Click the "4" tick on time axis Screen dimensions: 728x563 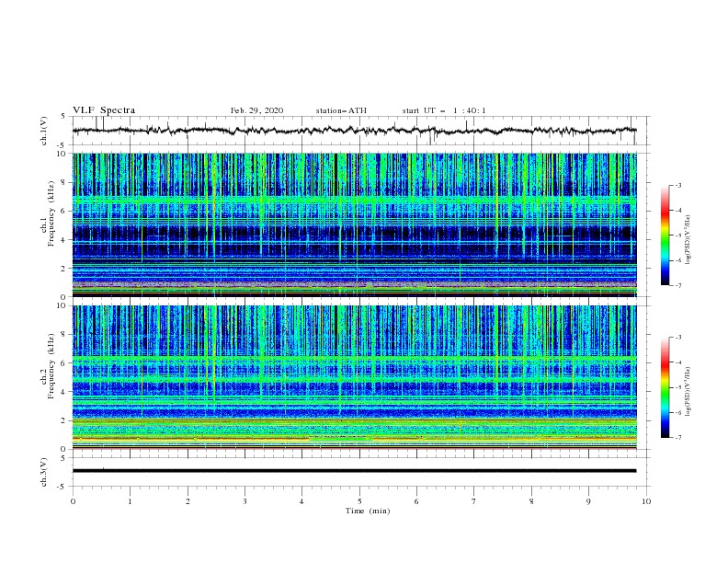coord(301,501)
